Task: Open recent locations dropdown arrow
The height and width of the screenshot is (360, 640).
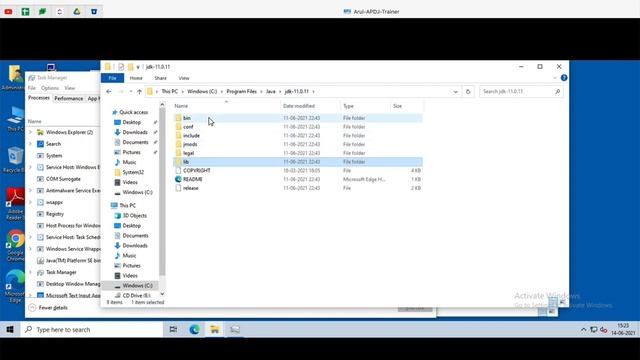Action: [131, 91]
